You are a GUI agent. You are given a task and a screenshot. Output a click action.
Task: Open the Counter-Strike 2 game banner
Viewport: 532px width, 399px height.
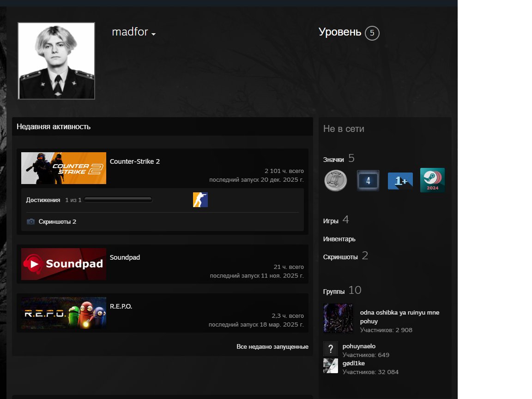tap(64, 168)
